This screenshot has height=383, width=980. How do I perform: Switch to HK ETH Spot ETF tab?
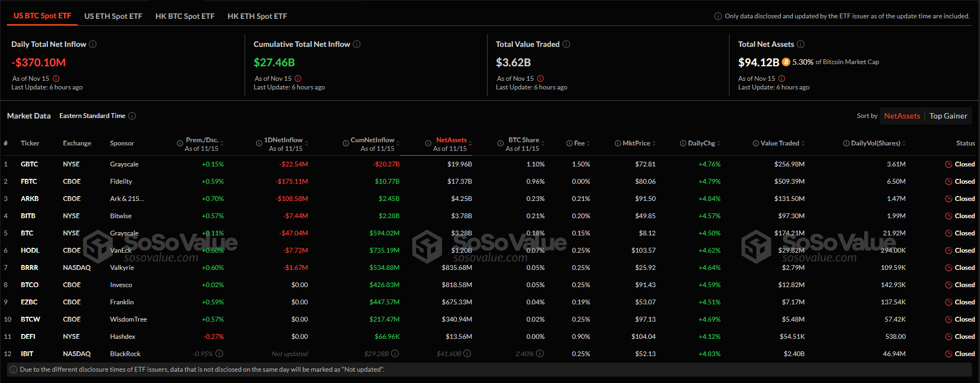click(x=257, y=16)
